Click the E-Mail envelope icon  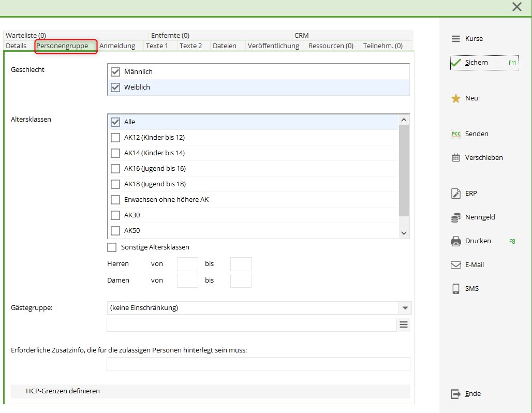tap(456, 265)
